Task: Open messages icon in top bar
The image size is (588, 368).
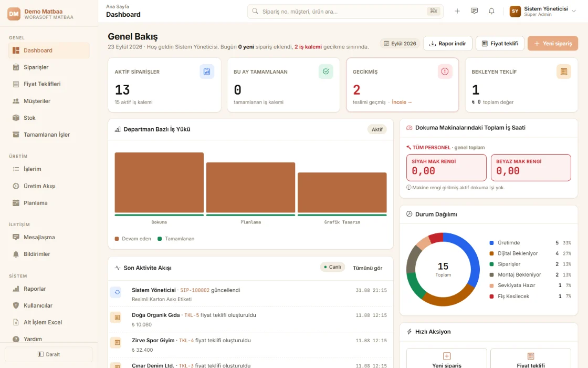Action: pos(475,11)
